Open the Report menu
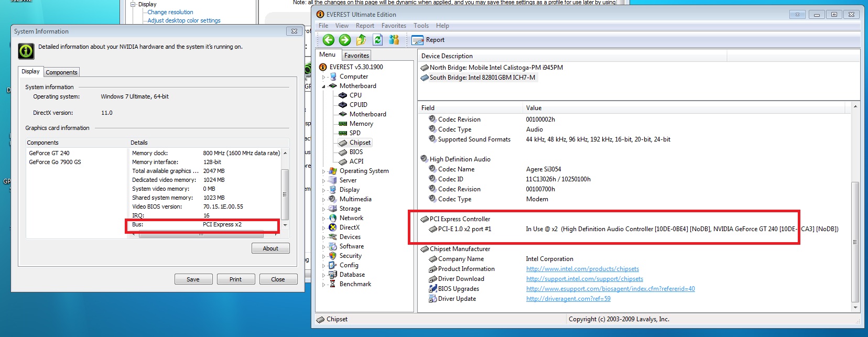Screen dimensions: 868x337 [x=365, y=26]
